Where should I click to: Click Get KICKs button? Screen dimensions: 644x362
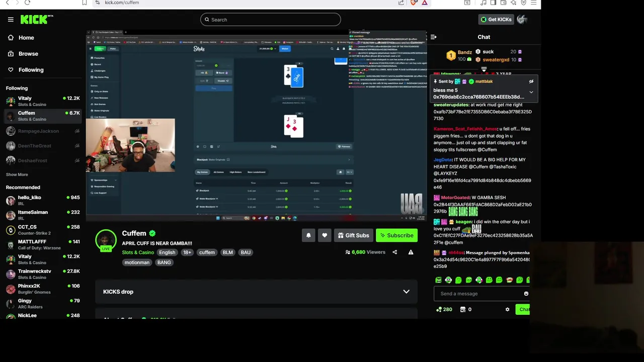(x=496, y=20)
